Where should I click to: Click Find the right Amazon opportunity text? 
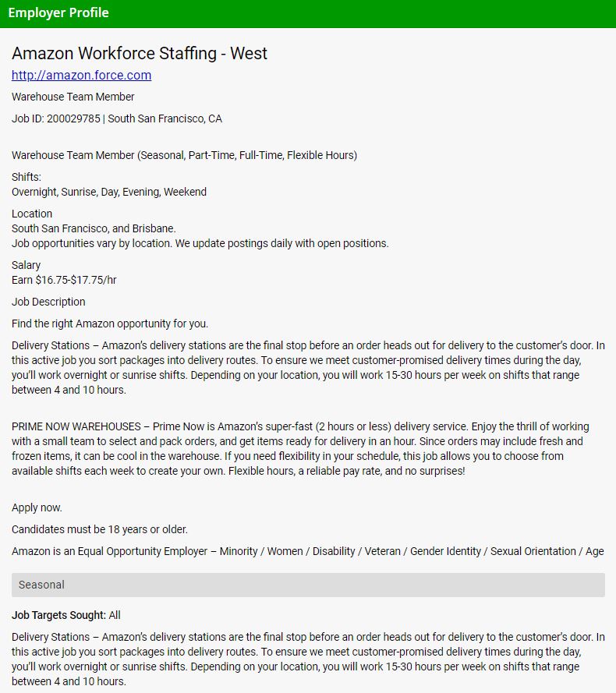tap(110, 324)
